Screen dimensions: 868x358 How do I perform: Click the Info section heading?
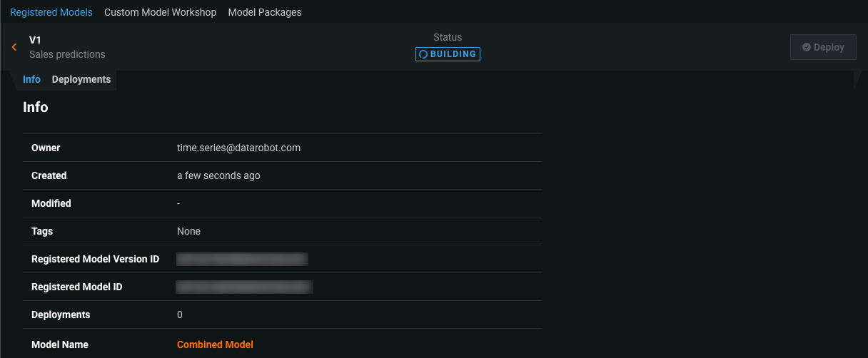point(36,108)
